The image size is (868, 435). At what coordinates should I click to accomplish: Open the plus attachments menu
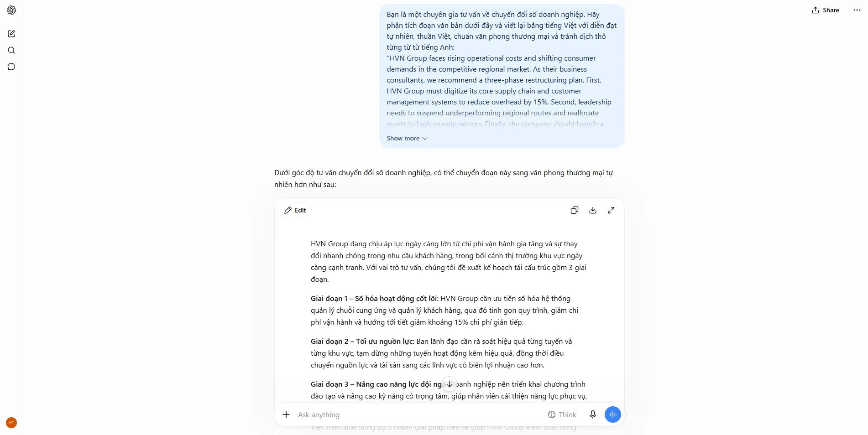[x=286, y=414]
